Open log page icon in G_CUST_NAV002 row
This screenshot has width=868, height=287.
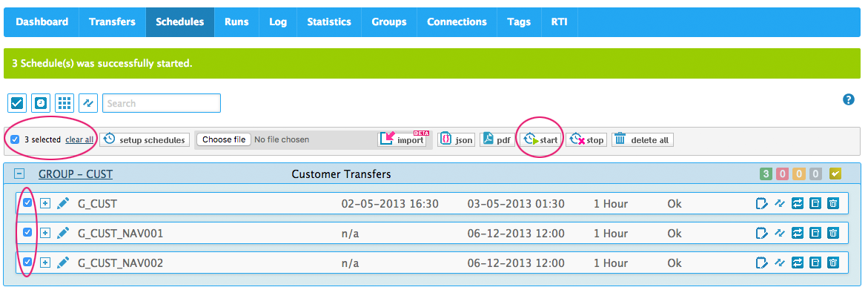[x=815, y=263]
